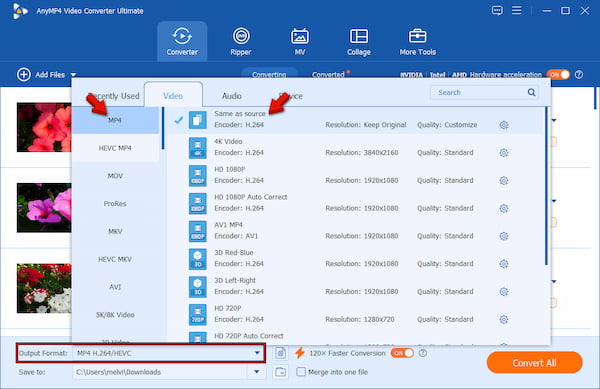Check Merge into one file
600x389 pixels.
click(301, 372)
